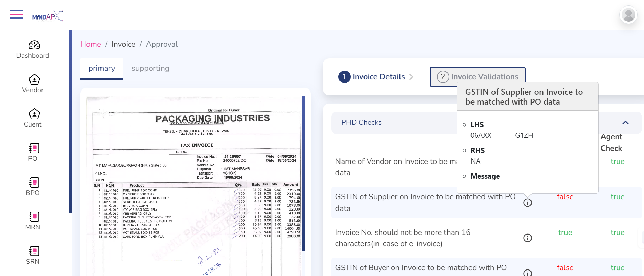Click the Agent Check column header
Viewport: 644px width, 276px height.
tap(611, 142)
